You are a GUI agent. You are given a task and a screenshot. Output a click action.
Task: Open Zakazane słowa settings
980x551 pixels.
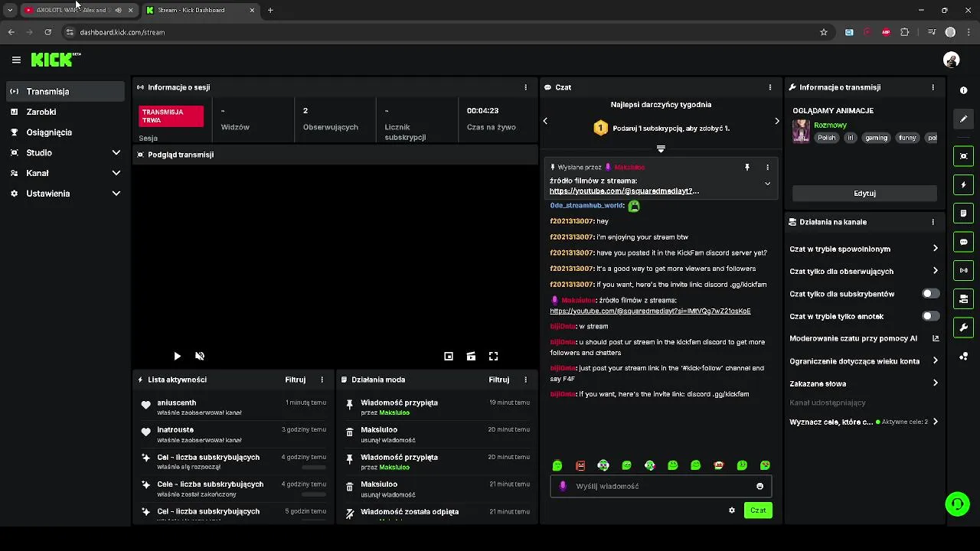[864, 383]
